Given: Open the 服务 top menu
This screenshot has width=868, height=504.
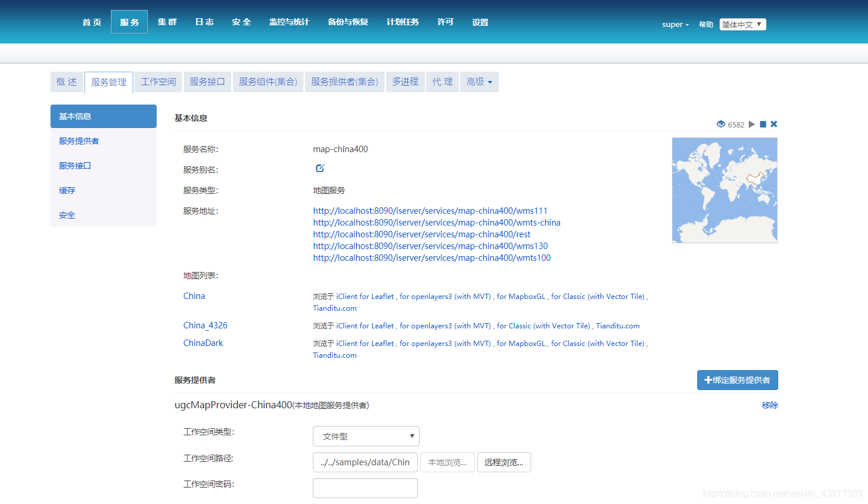Looking at the screenshot, I should [x=129, y=22].
